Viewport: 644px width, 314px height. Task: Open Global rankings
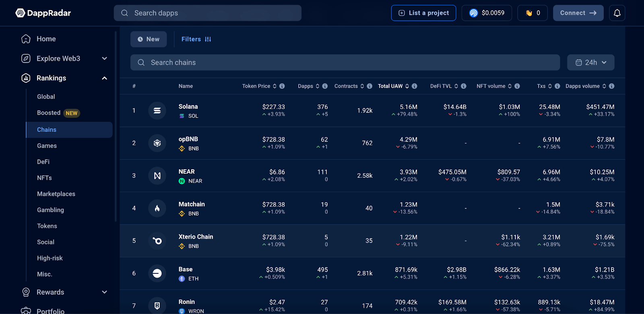[x=46, y=96]
